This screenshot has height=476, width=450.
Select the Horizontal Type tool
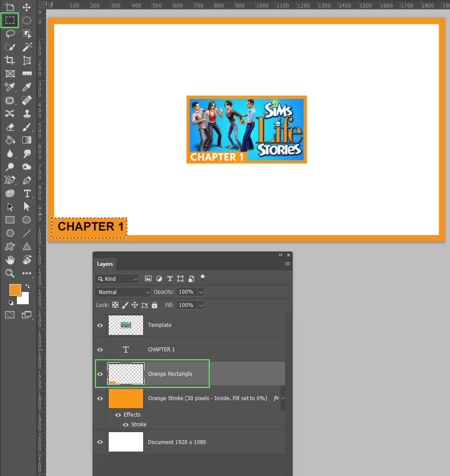[x=27, y=194]
